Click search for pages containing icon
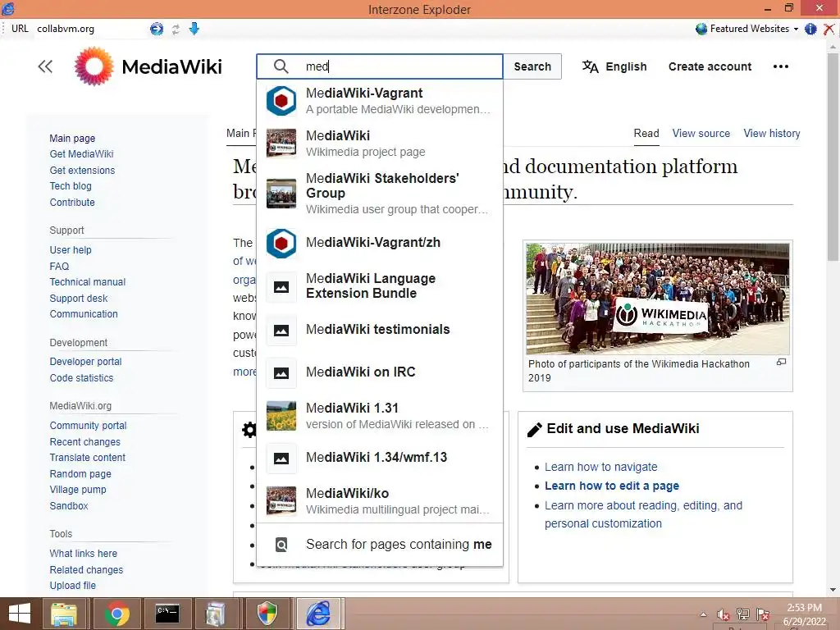This screenshot has height=630, width=840. click(x=281, y=545)
